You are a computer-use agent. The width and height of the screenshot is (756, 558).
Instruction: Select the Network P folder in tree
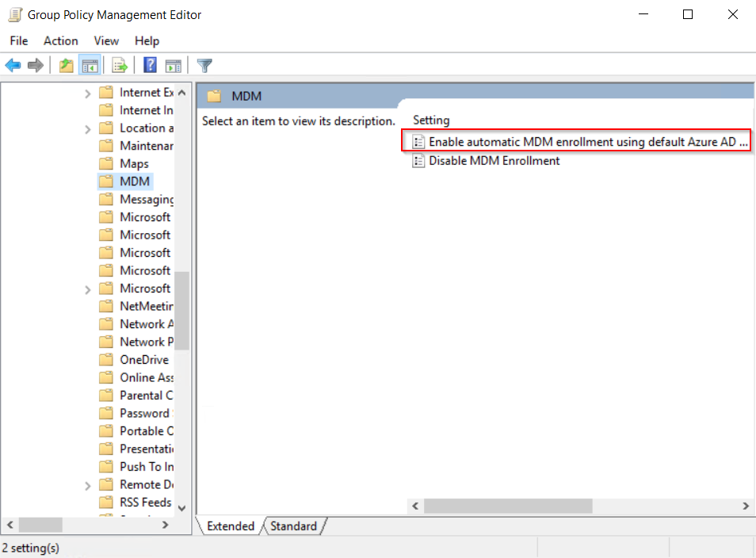pyautogui.click(x=136, y=342)
